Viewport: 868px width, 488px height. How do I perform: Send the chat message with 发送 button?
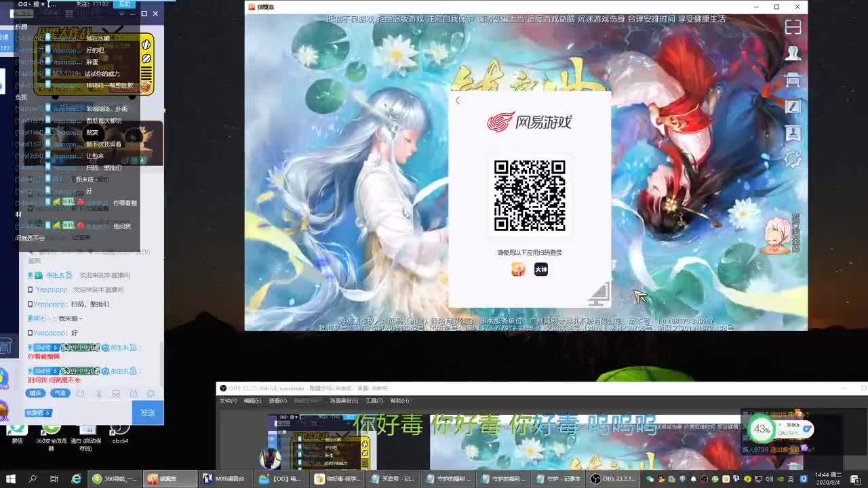coord(148,412)
